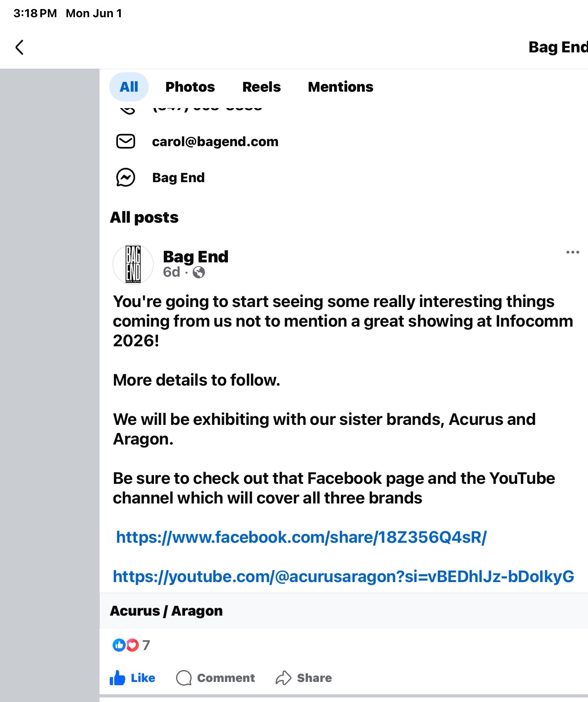
Task: Tap the public globe audience icon
Action: [199, 272]
